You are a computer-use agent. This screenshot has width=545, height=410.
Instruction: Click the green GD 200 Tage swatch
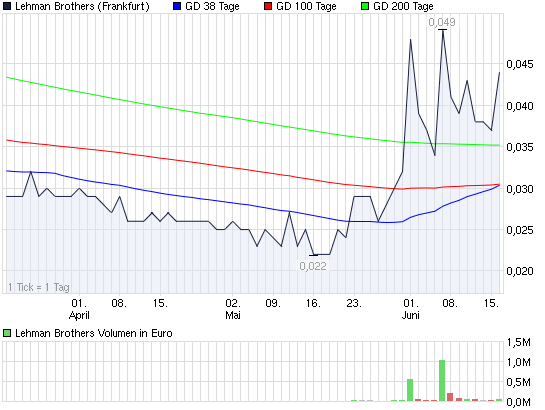[365, 6]
